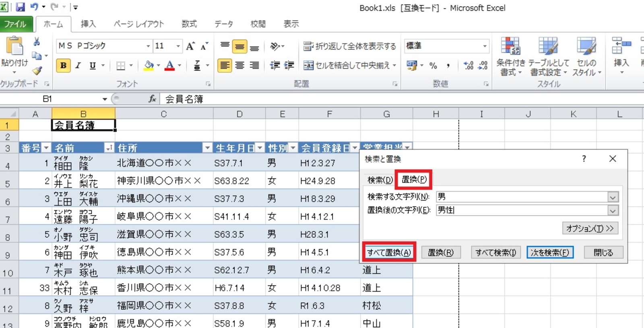Open filter dropdown for 性別 column
This screenshot has width=644, height=328.
point(293,148)
